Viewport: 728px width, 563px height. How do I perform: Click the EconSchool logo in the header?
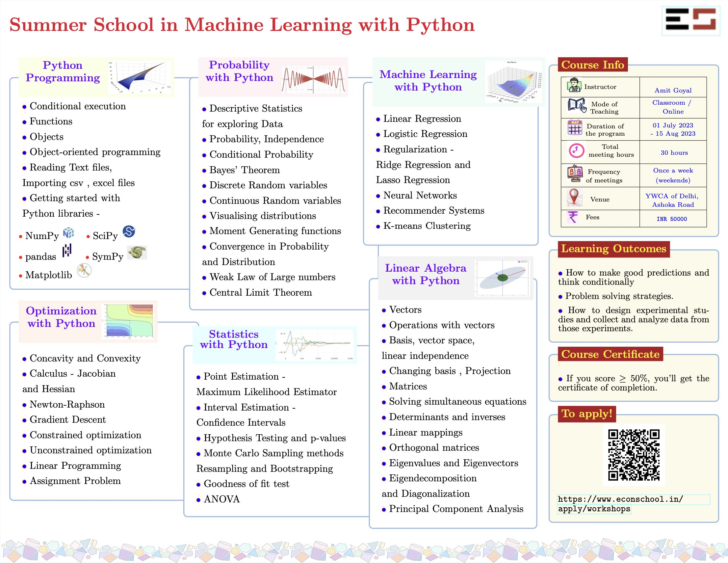[691, 20]
